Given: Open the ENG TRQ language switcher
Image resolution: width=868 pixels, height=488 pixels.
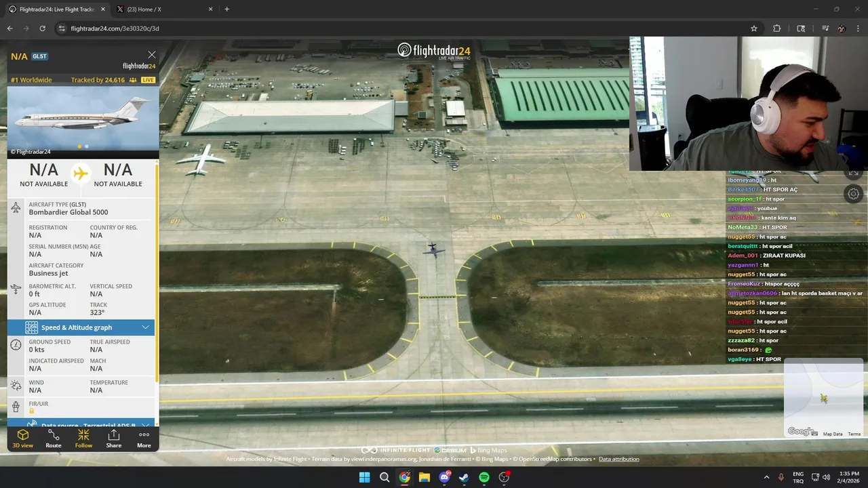Looking at the screenshot, I should (x=798, y=477).
